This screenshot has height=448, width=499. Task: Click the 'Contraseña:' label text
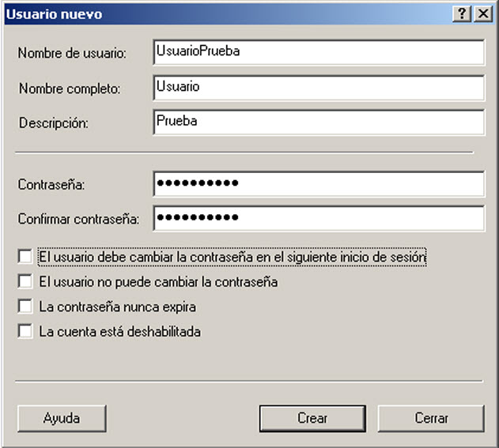tap(51, 185)
